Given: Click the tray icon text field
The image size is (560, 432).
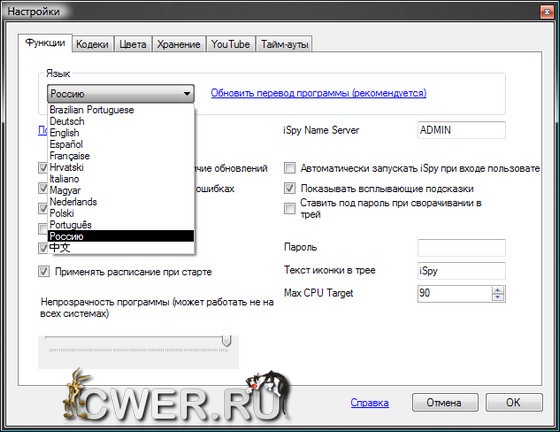Looking at the screenshot, I should (461, 271).
